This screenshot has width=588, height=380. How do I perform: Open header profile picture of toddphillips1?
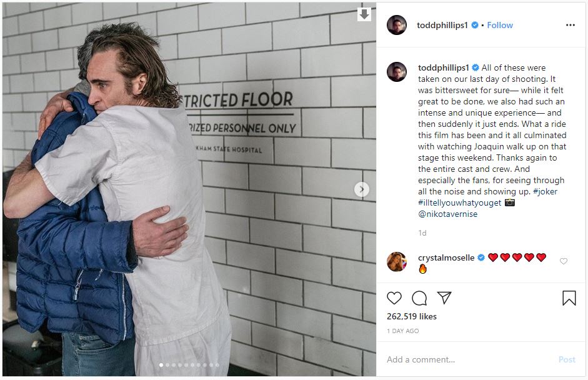click(397, 25)
